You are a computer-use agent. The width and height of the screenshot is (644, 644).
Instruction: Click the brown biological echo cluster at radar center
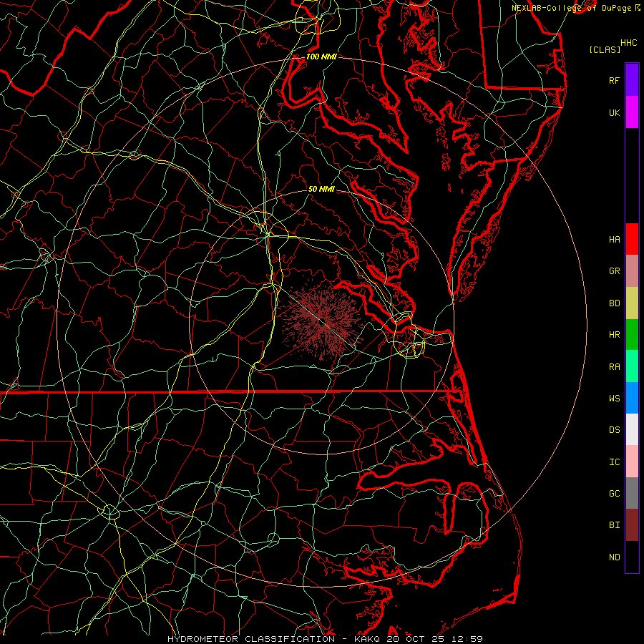coord(323,322)
